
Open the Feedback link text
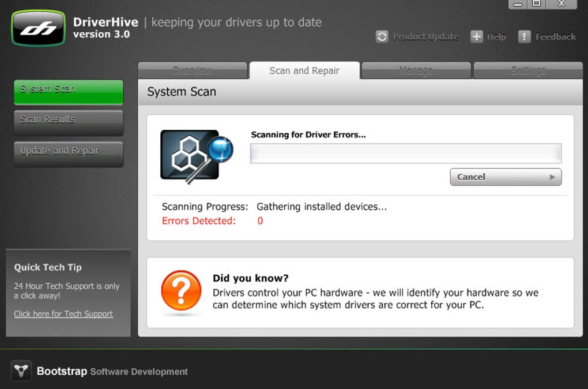tap(556, 36)
